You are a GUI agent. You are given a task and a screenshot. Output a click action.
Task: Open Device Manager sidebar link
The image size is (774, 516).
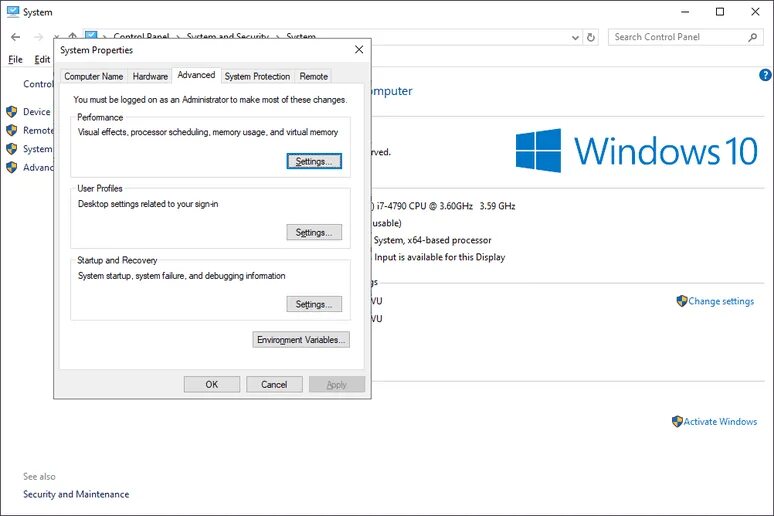point(37,112)
